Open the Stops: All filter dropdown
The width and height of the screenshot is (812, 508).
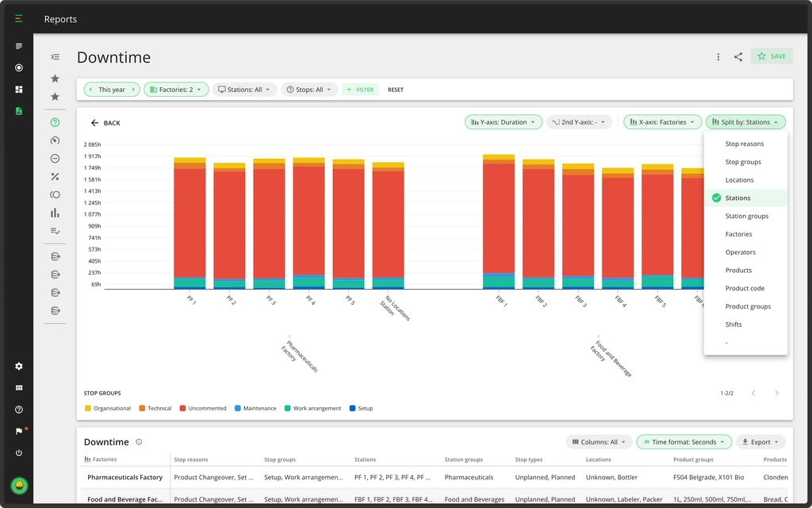[x=309, y=90]
